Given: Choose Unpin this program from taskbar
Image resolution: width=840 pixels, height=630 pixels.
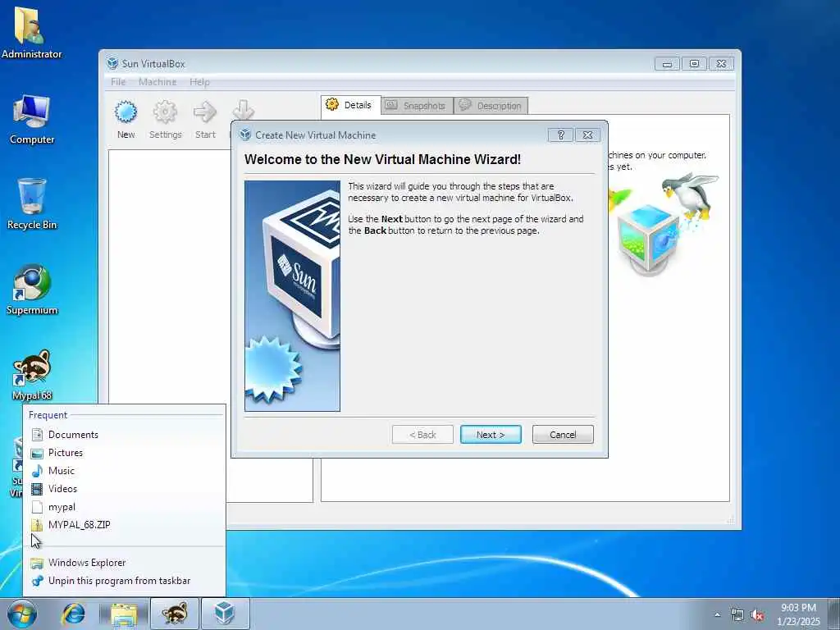Looking at the screenshot, I should point(124,581).
